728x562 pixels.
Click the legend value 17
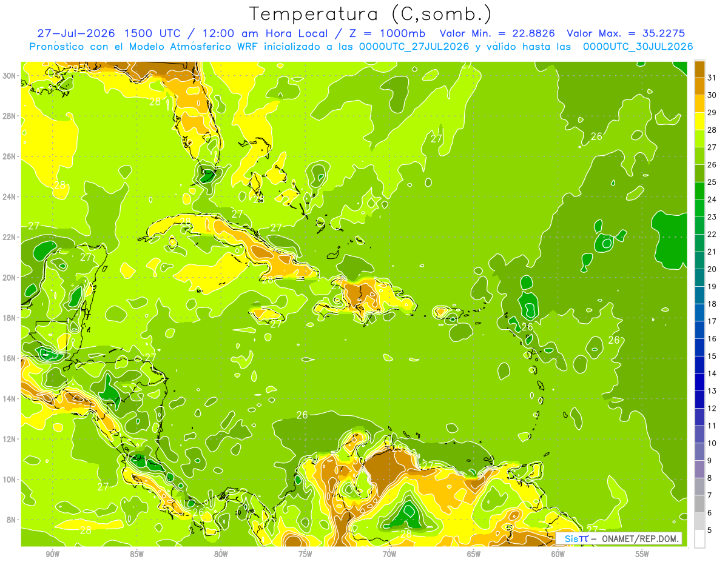(x=712, y=321)
